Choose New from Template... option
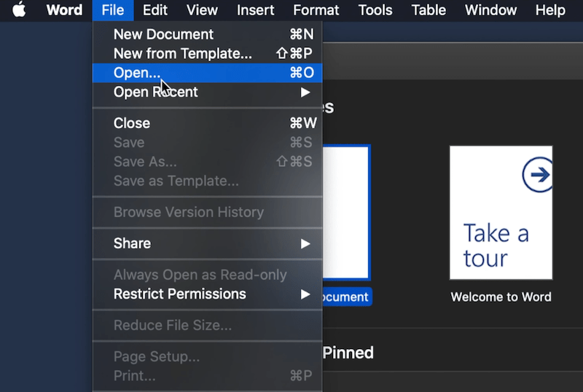Viewport: 583px width, 392px height. [182, 54]
